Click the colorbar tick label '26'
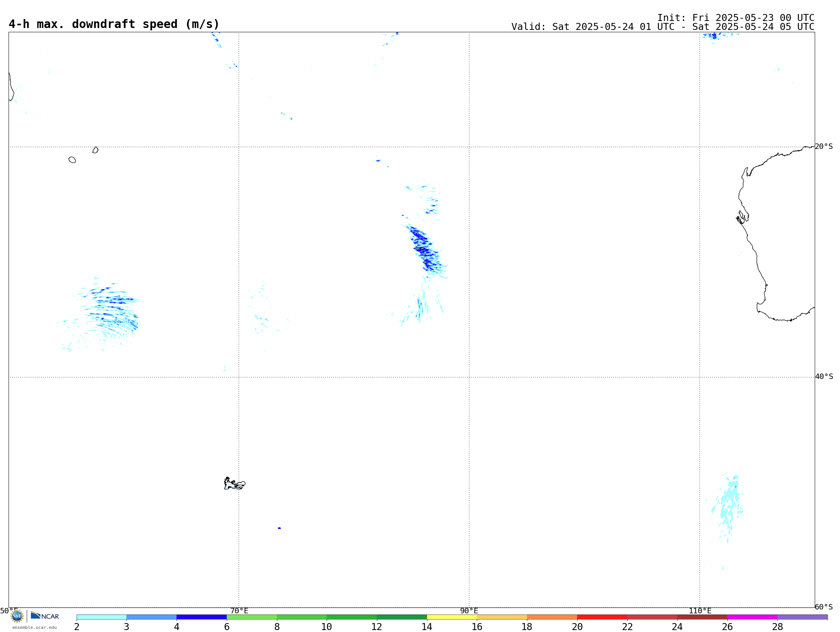 (x=727, y=627)
